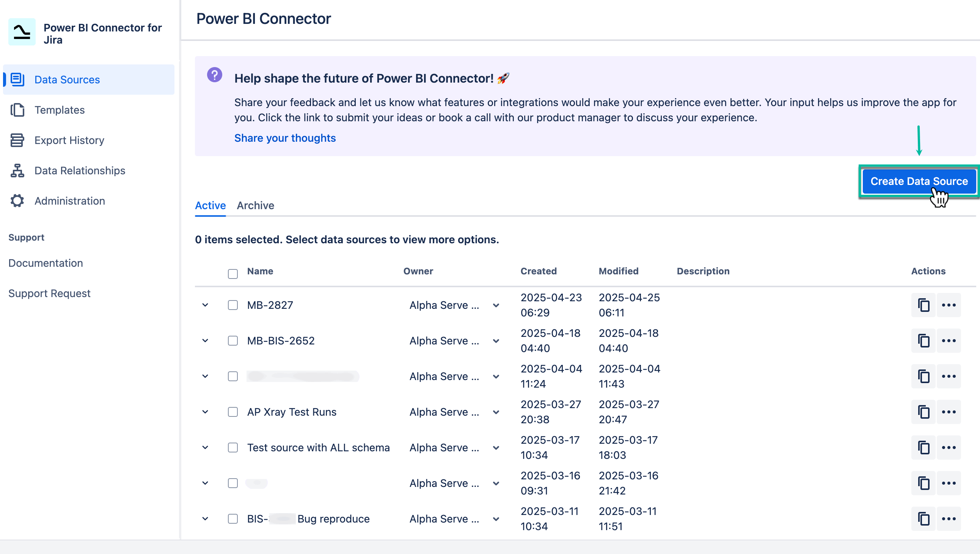980x554 pixels.
Task: Check the Test source with ALL schema checkbox
Action: [x=232, y=448]
